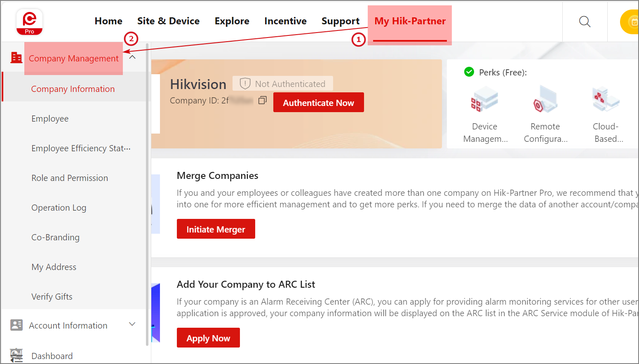
Task: Click the Perks (Free) label
Action: [x=503, y=73]
